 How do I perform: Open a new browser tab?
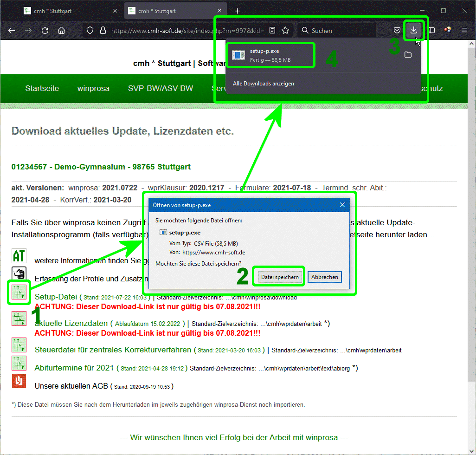tap(237, 11)
